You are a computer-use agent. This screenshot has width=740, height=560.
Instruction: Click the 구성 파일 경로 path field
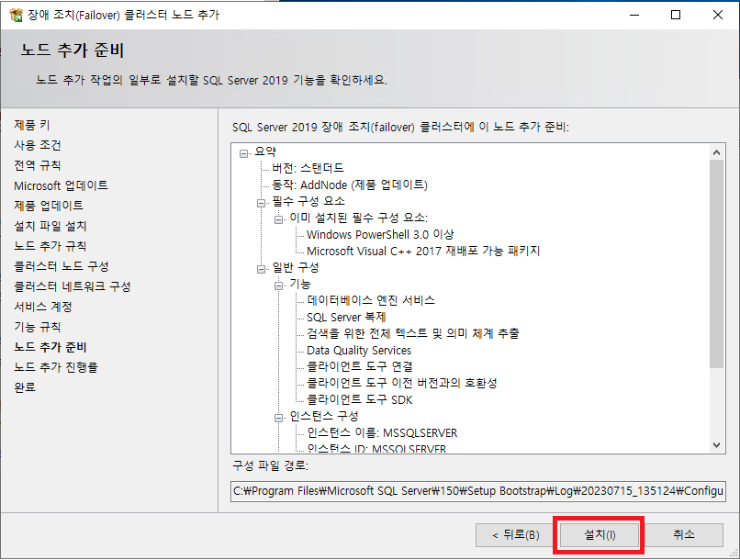click(x=478, y=491)
